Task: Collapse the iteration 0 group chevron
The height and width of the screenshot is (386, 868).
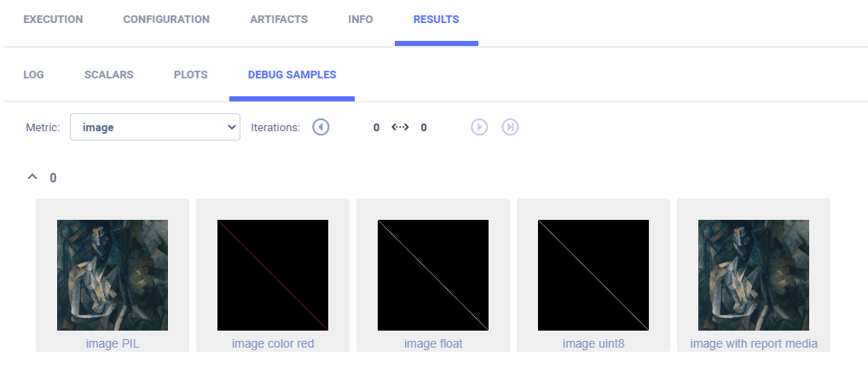Action: pyautogui.click(x=32, y=177)
